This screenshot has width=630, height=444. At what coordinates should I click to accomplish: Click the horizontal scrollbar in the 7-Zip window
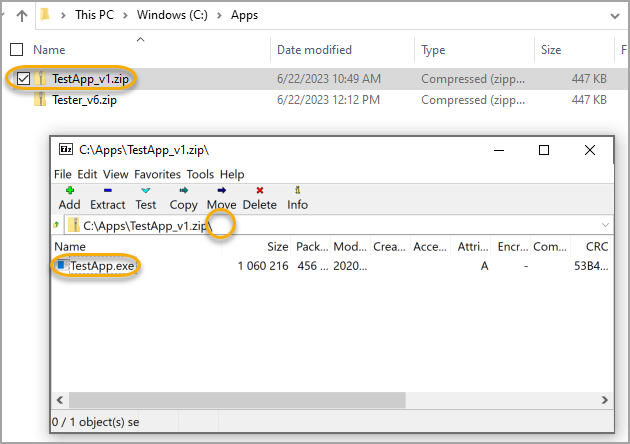(230, 400)
